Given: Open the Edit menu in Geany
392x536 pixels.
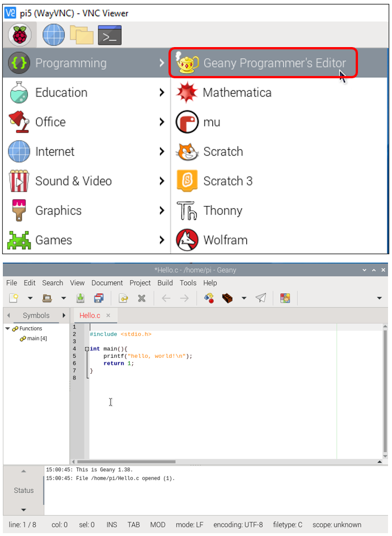Looking at the screenshot, I should coord(29,282).
